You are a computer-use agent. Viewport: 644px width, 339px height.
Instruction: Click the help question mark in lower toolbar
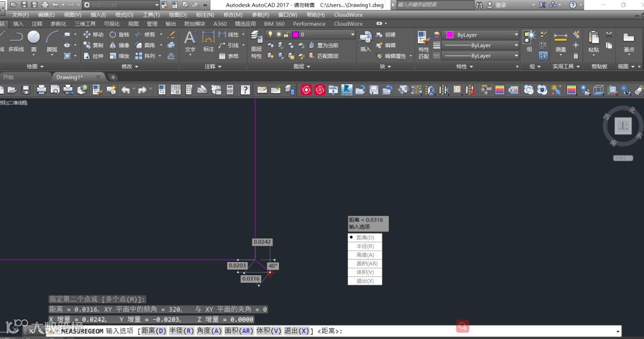[x=245, y=90]
